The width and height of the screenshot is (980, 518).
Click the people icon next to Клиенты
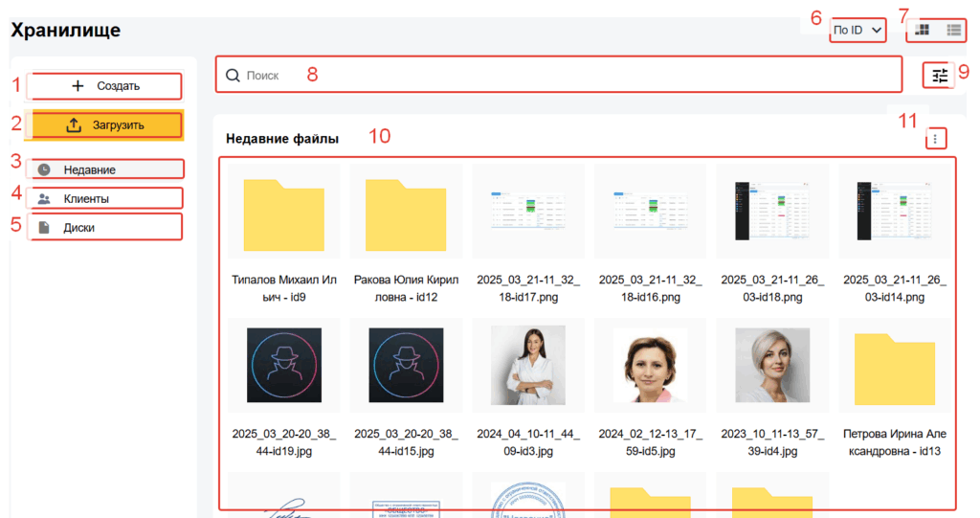44,199
